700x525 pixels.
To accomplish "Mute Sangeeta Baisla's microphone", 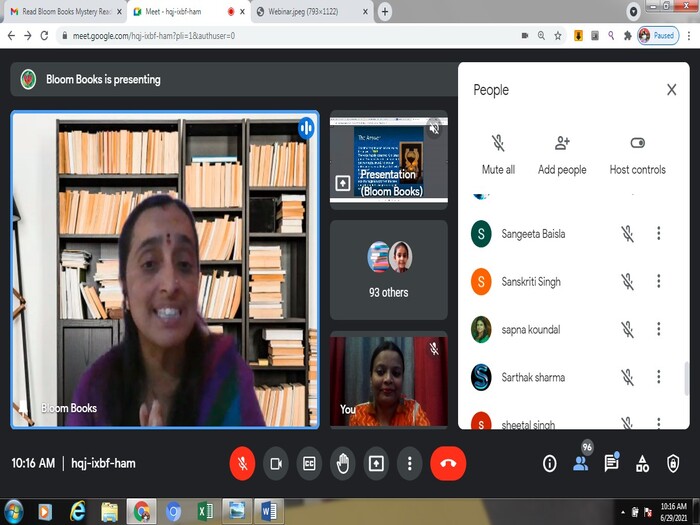I will 627,233.
